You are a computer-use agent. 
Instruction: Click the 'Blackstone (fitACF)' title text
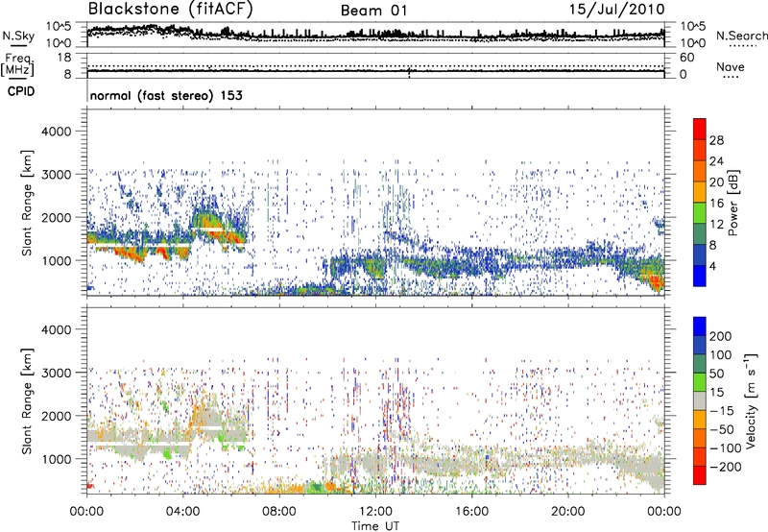tap(170, 9)
